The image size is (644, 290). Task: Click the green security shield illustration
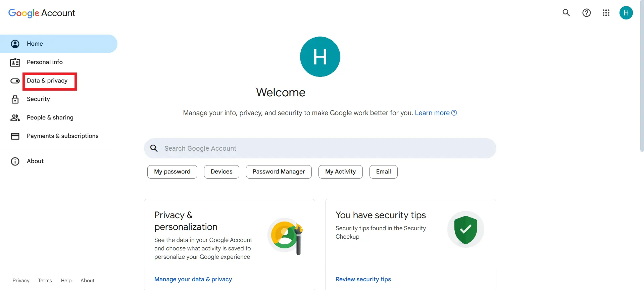[465, 229]
